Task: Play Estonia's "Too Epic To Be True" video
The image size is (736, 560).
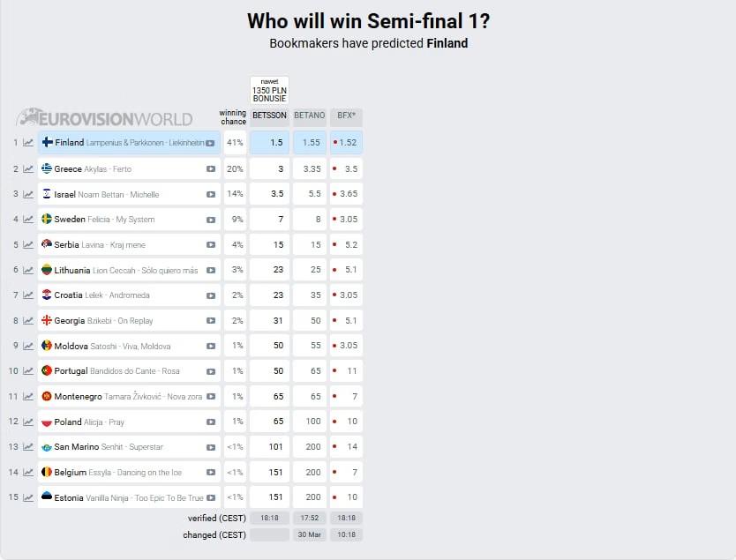Action: [209, 497]
